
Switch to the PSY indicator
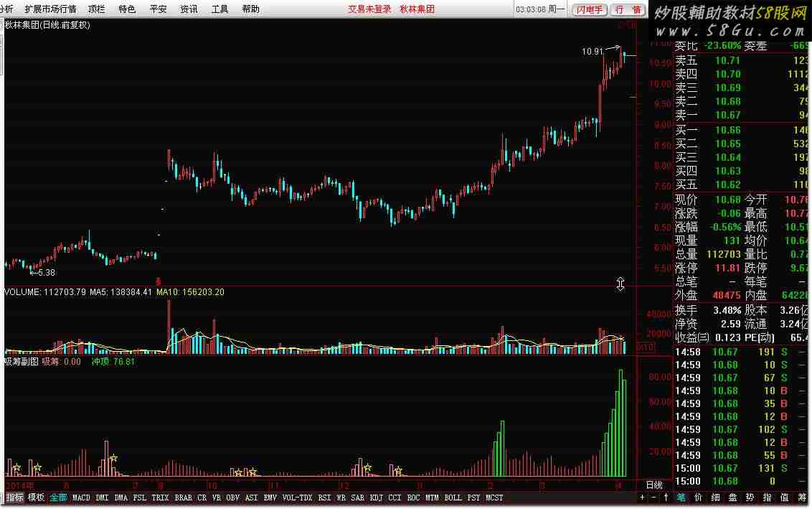[473, 498]
